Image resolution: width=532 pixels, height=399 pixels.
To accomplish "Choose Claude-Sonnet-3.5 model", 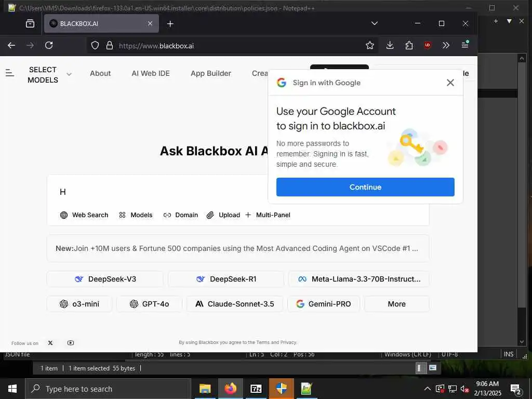I will (235, 304).
